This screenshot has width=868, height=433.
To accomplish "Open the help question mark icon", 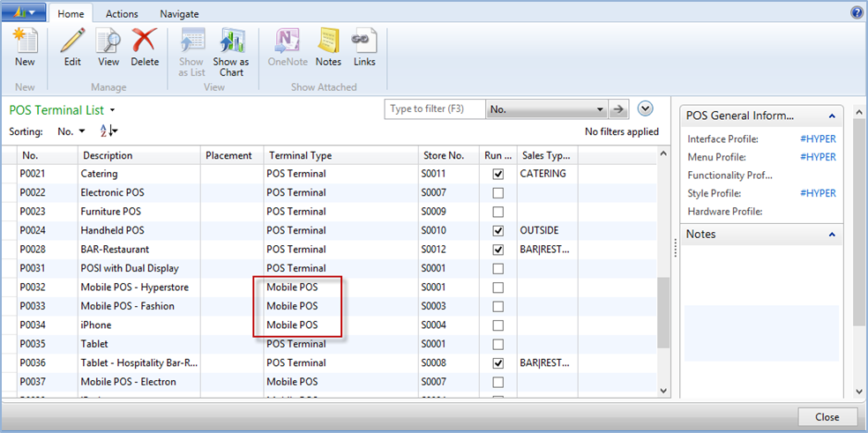I will (857, 12).
